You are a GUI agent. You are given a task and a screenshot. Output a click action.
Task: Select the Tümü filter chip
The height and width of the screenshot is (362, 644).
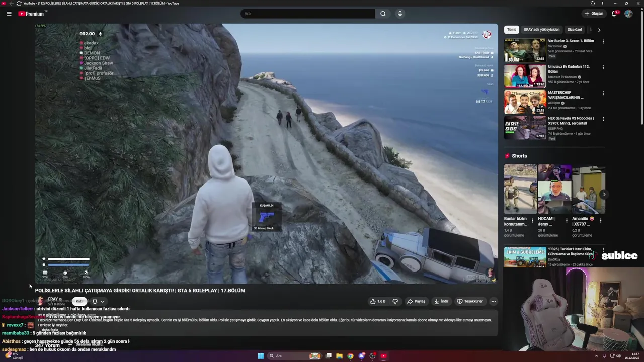tap(512, 30)
